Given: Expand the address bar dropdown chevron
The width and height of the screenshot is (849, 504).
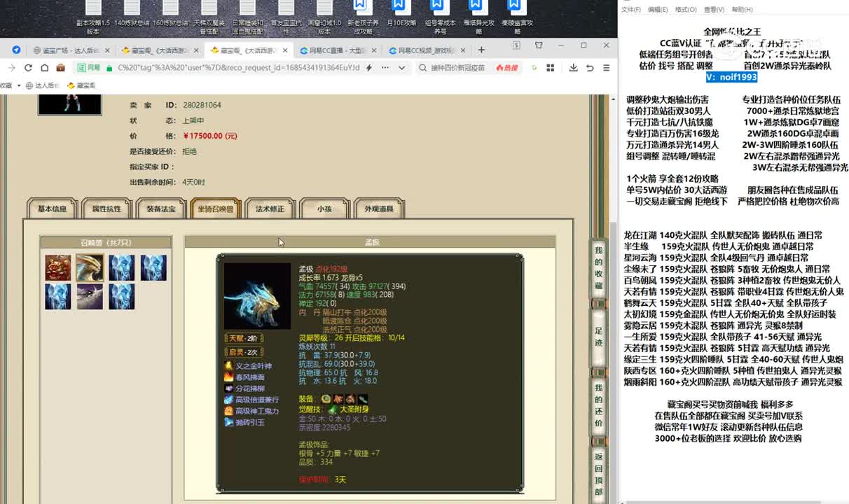Looking at the screenshot, I should pyautogui.click(x=401, y=68).
